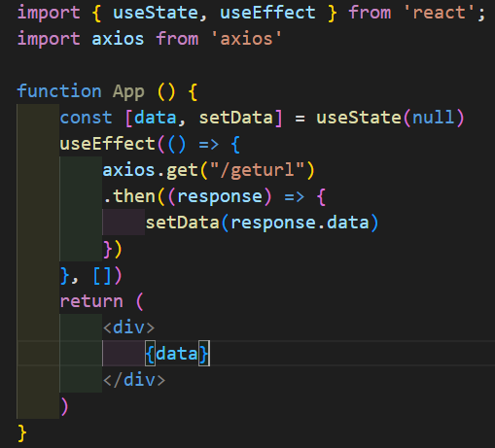Click the closing /div tag

pos(134,380)
